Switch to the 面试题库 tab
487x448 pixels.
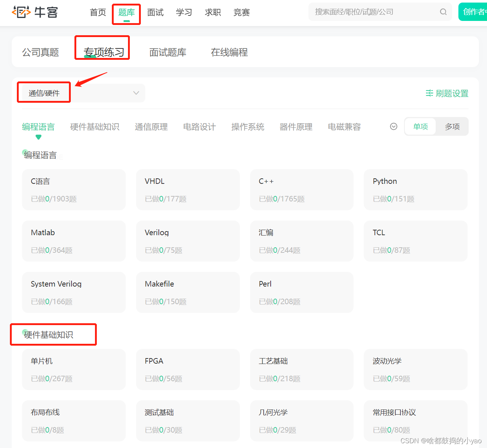pos(168,52)
